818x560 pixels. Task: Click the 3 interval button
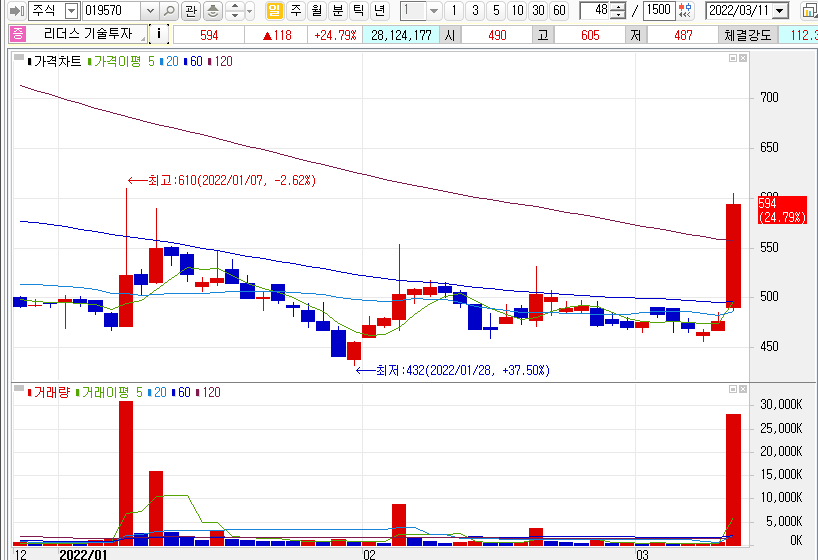(475, 10)
